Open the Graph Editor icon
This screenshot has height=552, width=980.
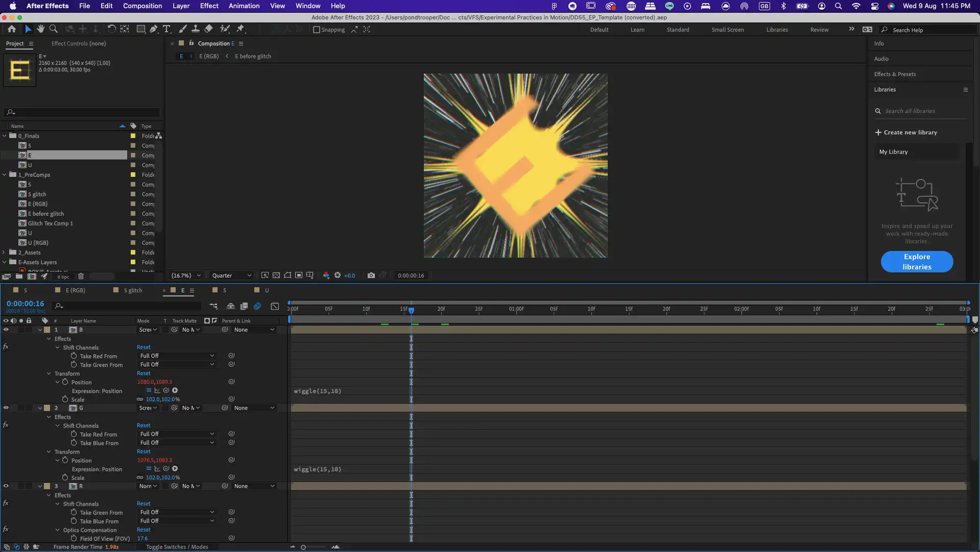tap(275, 306)
